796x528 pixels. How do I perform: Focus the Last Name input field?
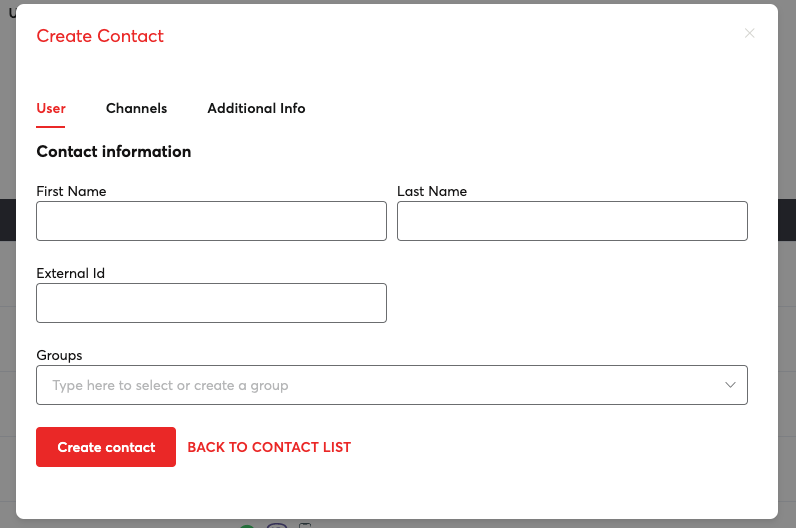(x=572, y=221)
